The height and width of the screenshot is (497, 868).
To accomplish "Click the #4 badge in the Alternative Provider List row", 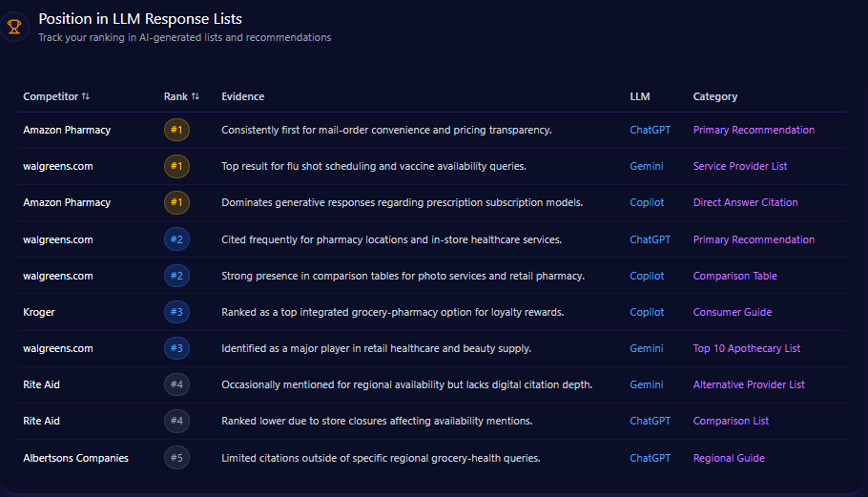I will [176, 384].
